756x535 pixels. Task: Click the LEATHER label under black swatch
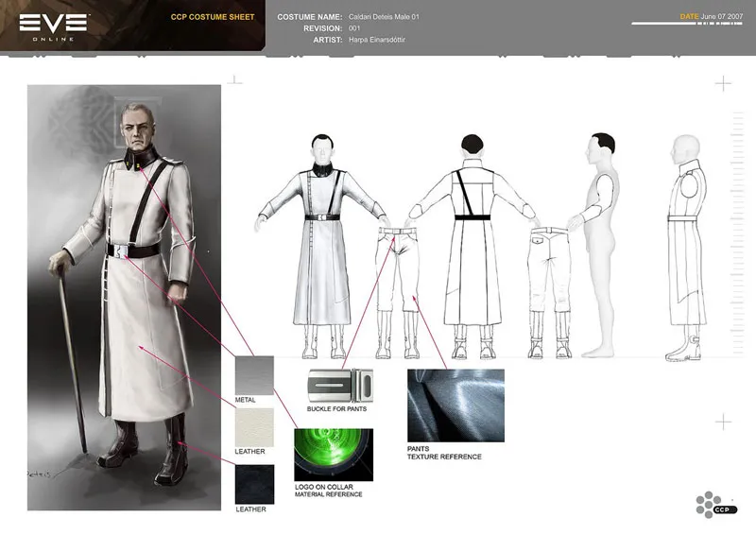point(250,509)
